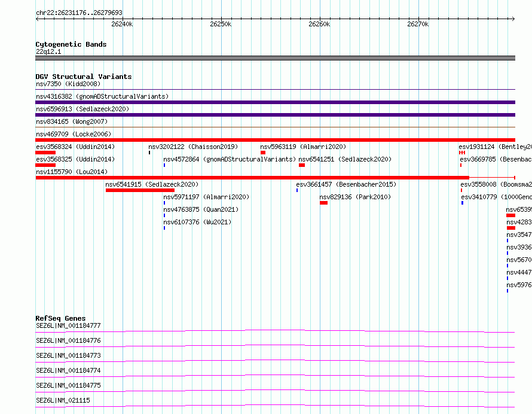
Task: Open transcript SEZ6L|NM_021115
Action: (x=63, y=400)
